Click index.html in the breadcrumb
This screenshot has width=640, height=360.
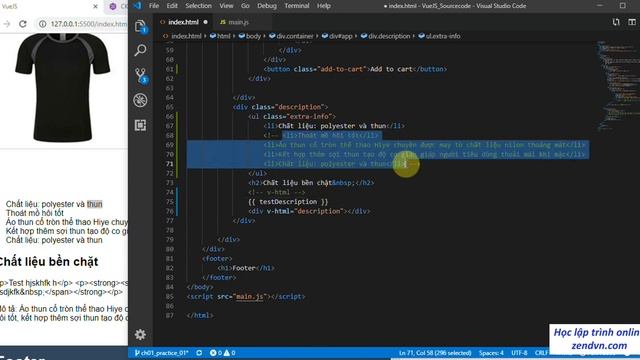186,36
